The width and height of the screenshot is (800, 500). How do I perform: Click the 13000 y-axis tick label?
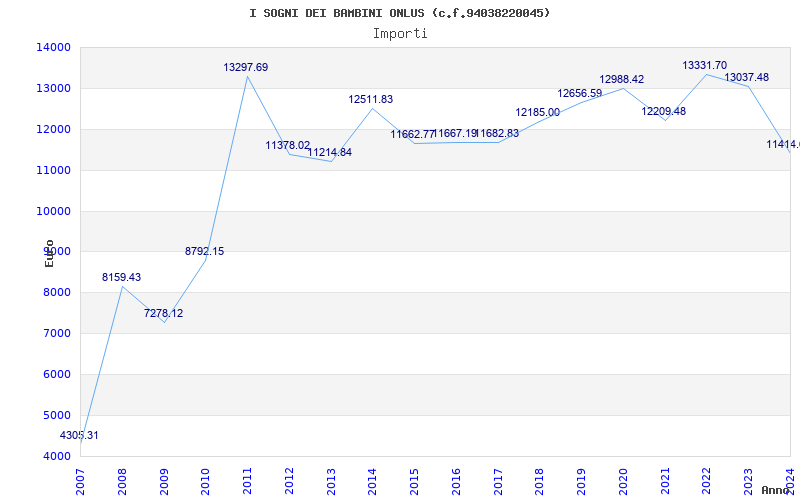coord(53,88)
